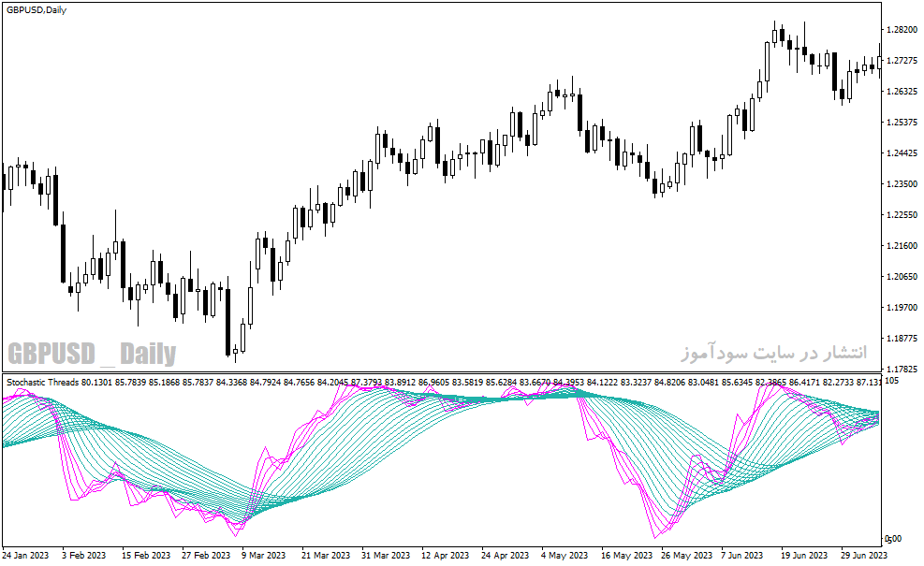Click the GBPUSD _ Daily watermark text
Screen dimensions: 924x566
click(x=92, y=354)
